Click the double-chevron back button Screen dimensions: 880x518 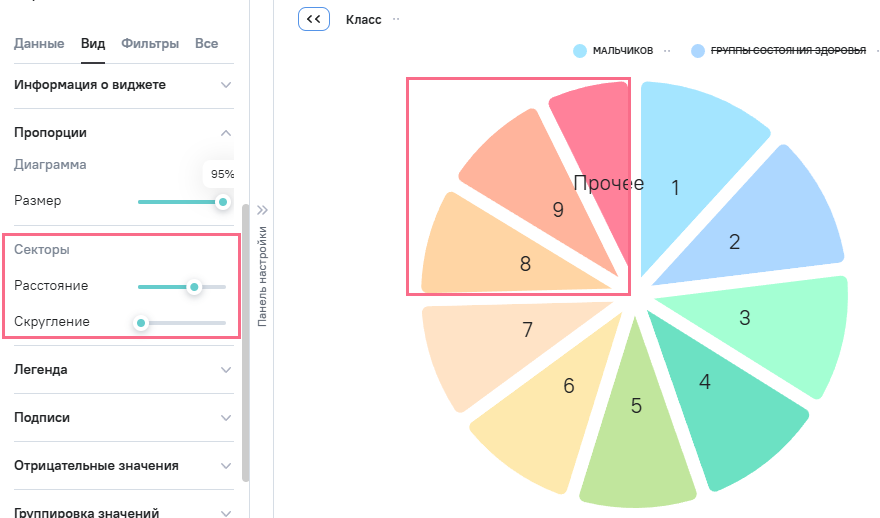coord(314,19)
